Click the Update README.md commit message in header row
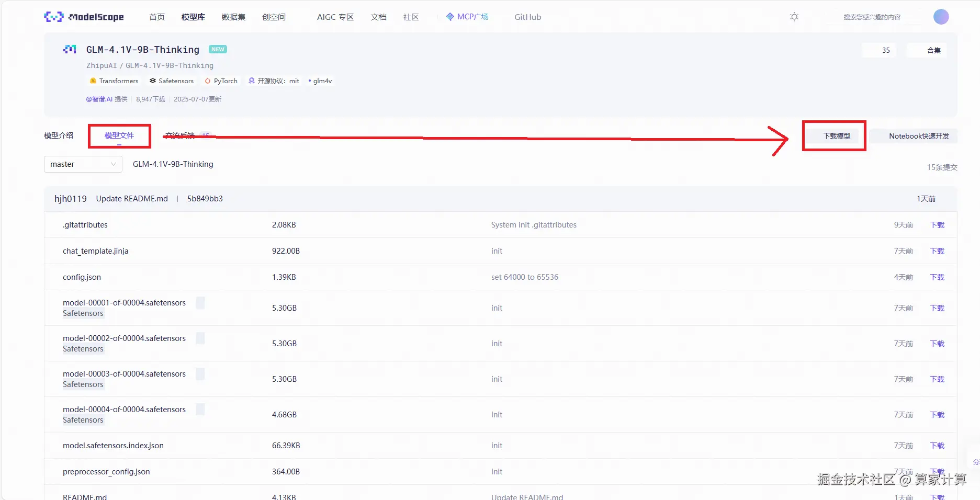The width and height of the screenshot is (980, 500). click(x=132, y=199)
